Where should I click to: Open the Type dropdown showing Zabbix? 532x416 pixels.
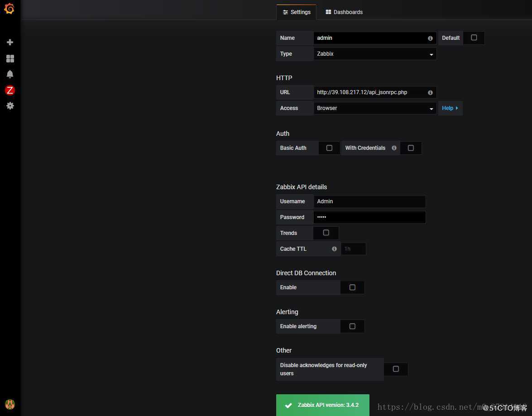pyautogui.click(x=375, y=54)
